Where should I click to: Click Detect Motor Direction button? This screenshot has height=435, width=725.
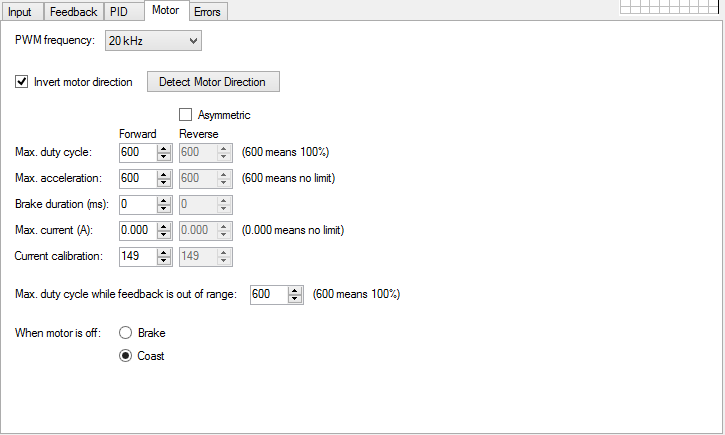[213, 82]
